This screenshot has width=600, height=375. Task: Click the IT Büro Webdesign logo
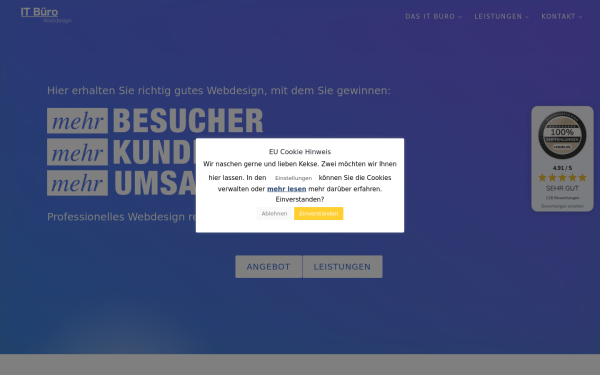pyautogui.click(x=46, y=15)
